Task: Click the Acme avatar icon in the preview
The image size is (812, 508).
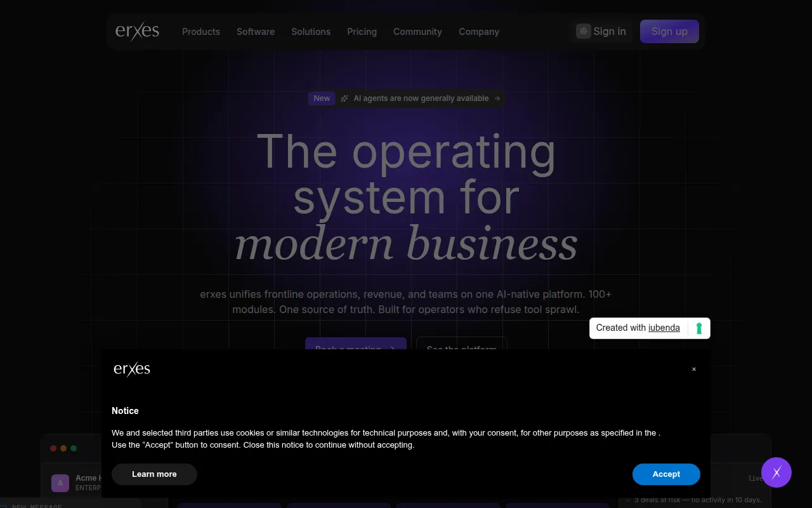Action: pyautogui.click(x=60, y=483)
